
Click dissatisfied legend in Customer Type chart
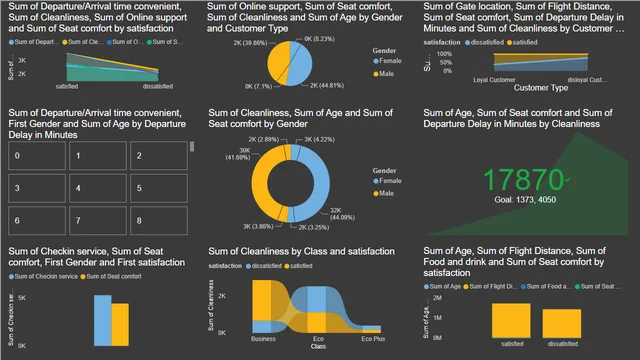(x=484, y=42)
